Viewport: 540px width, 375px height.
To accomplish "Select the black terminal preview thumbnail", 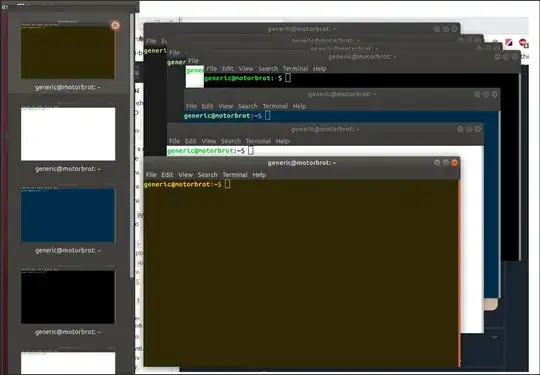I will tap(68, 297).
